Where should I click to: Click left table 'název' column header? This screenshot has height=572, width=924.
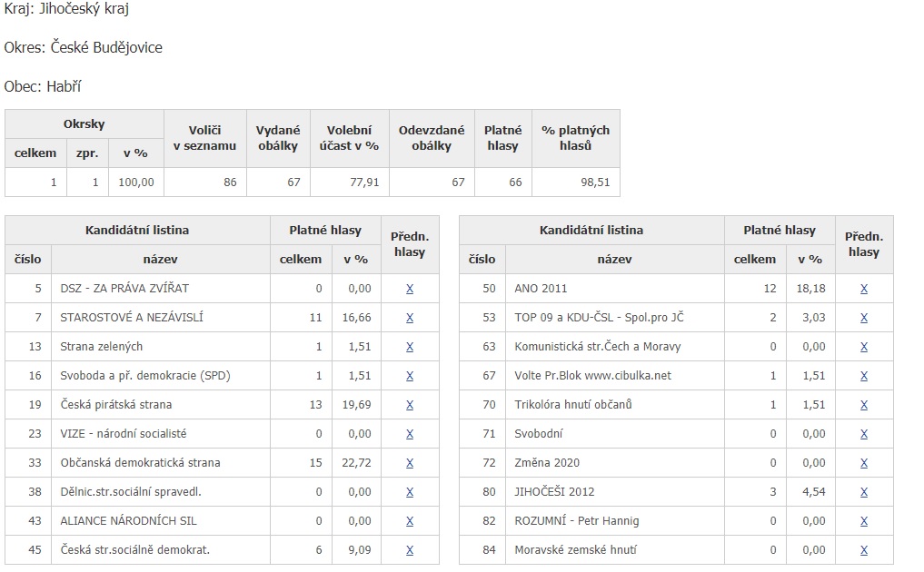pyautogui.click(x=160, y=259)
